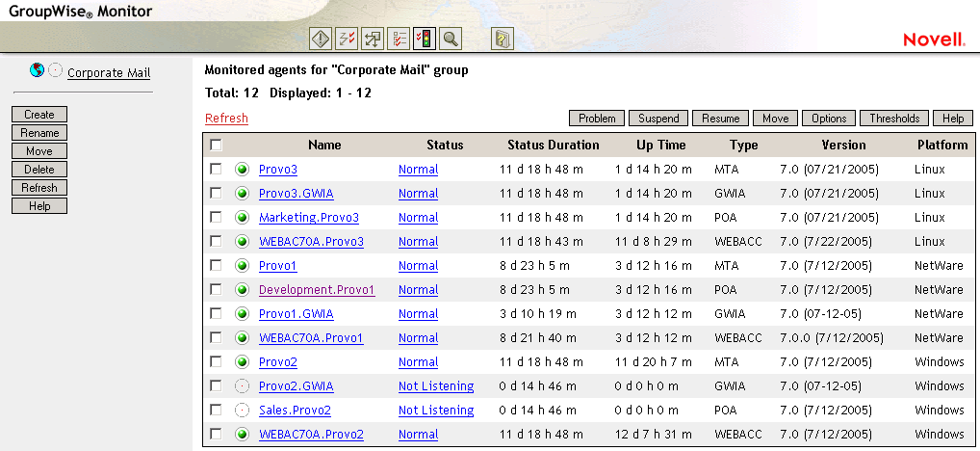Check the box for Development.Provo1
The height and width of the screenshot is (451, 980).
coord(216,290)
